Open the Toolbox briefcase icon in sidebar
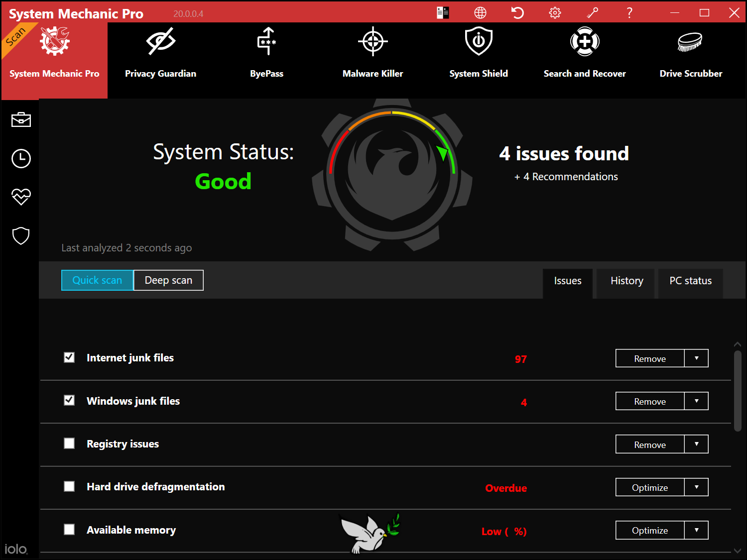Screen dimensions: 747x560 tap(21, 120)
